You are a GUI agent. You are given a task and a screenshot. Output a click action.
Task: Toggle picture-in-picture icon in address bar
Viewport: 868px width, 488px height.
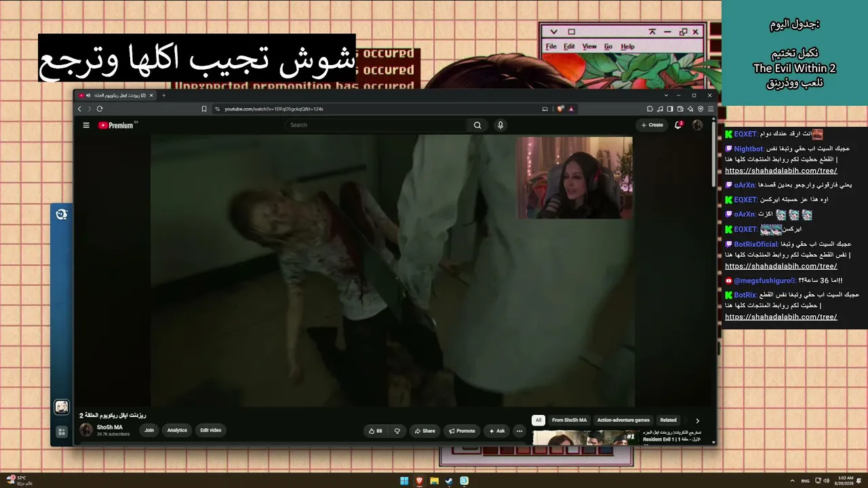[x=545, y=109]
